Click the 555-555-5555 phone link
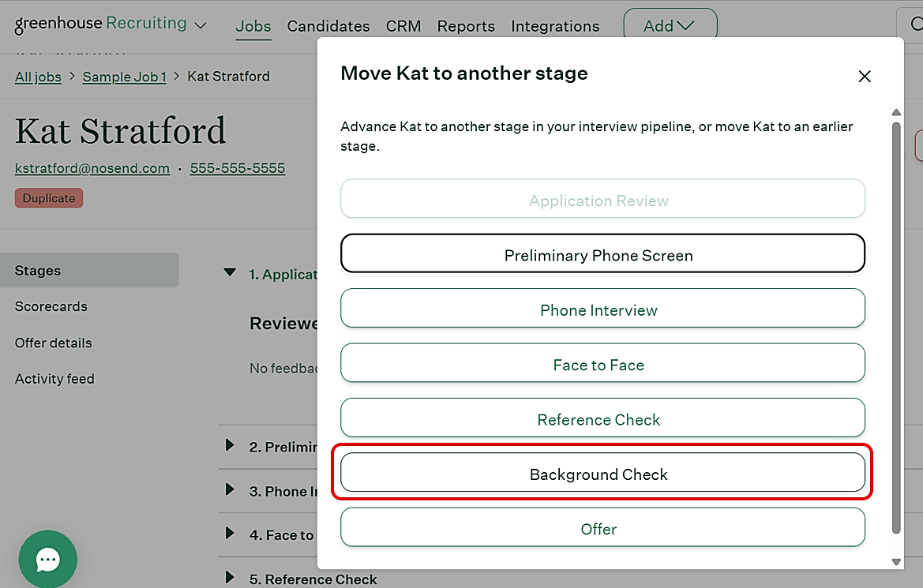Image resolution: width=923 pixels, height=588 pixels. point(237,168)
